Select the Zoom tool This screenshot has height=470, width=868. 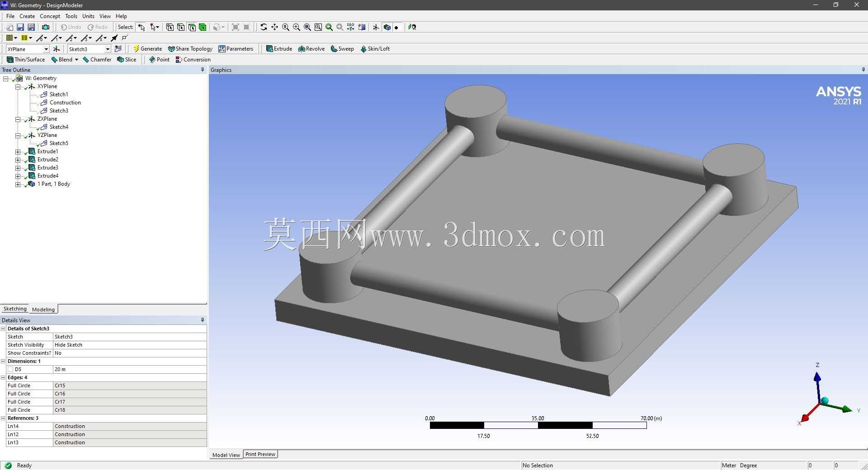click(x=286, y=27)
